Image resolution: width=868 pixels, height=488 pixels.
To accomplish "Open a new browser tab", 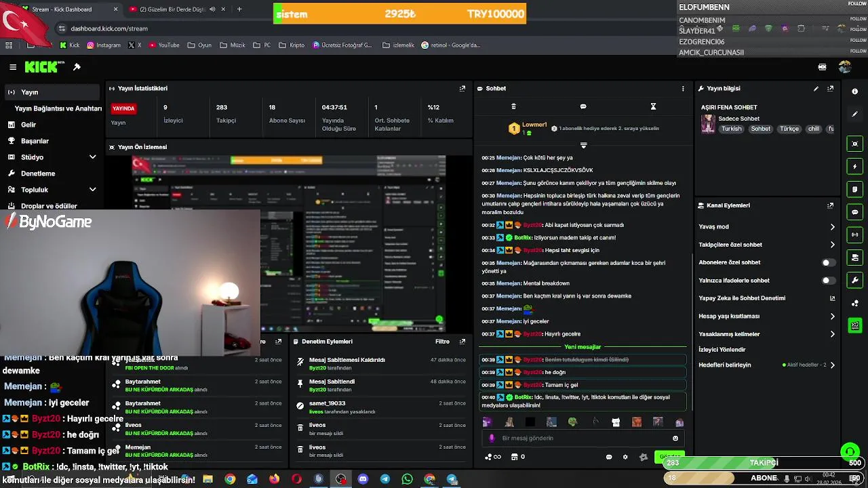I will click(239, 9).
